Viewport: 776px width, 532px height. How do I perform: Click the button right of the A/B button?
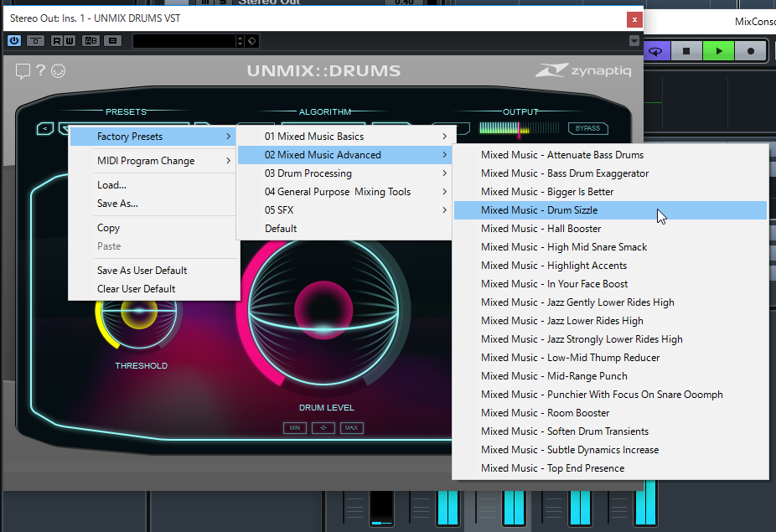coord(113,40)
